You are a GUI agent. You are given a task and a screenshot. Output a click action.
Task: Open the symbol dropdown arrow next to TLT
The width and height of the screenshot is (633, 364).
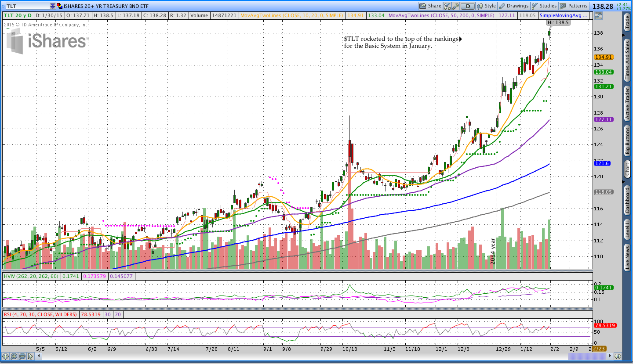53,6
